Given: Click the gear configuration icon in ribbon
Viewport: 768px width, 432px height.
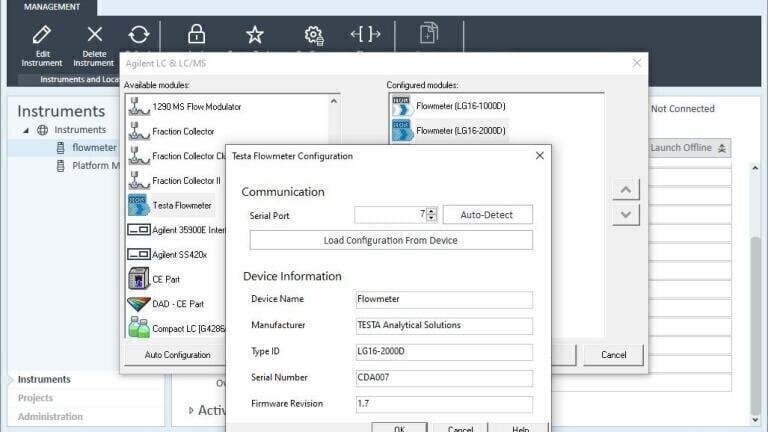Looking at the screenshot, I should pyautogui.click(x=314, y=35).
